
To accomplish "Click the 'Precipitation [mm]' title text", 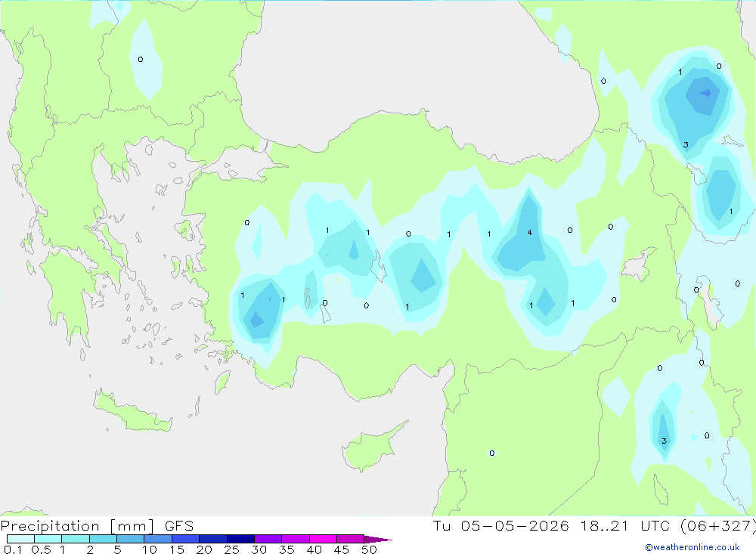I will [77, 526].
